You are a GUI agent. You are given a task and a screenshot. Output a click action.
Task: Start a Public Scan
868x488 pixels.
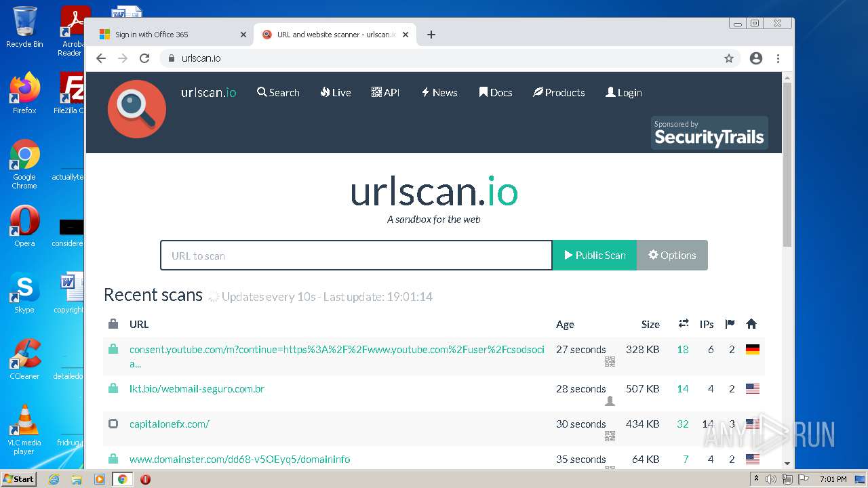pyautogui.click(x=595, y=256)
